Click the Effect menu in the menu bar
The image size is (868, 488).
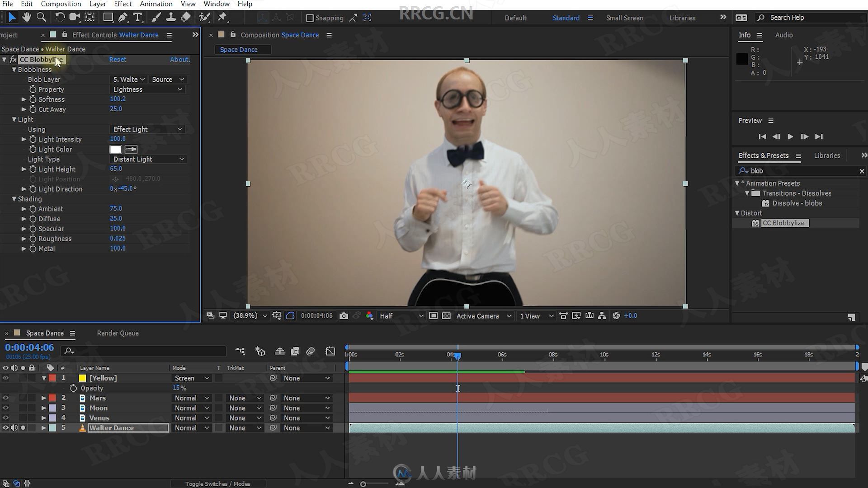click(x=122, y=4)
